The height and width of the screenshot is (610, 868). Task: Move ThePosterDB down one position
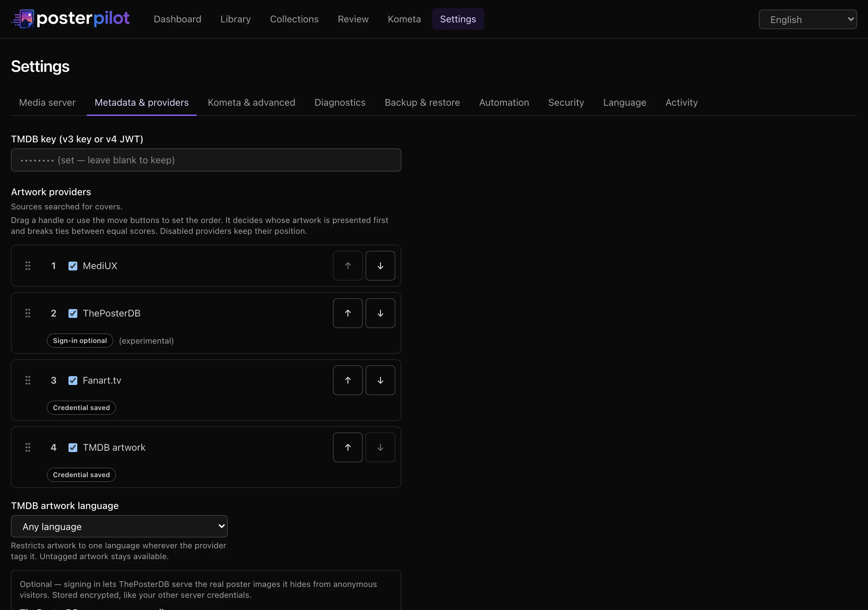coord(380,313)
